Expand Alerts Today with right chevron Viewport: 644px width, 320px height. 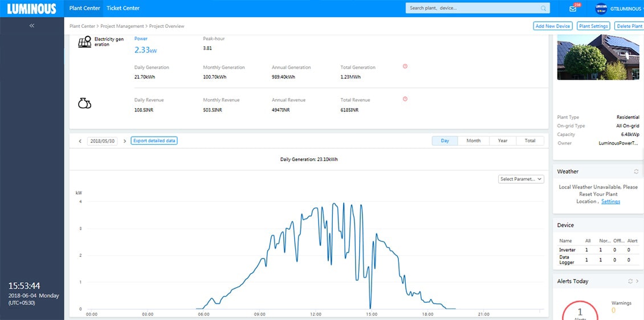(637, 281)
